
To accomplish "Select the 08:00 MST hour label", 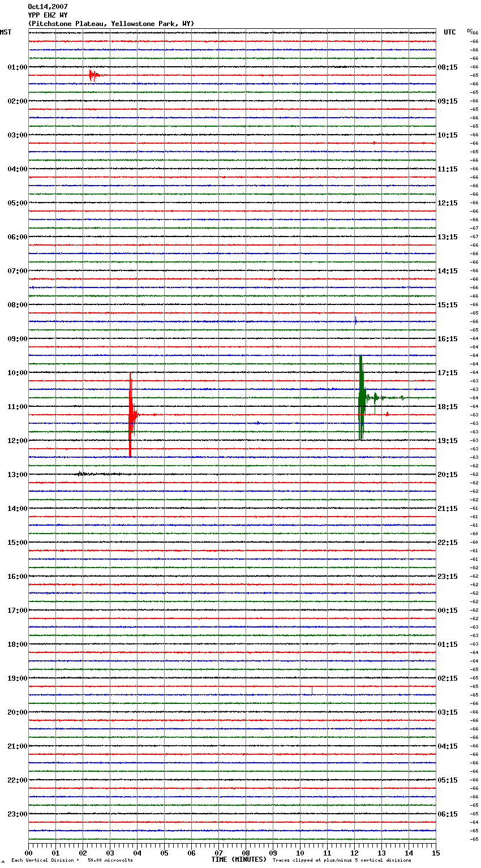I will (x=17, y=305).
